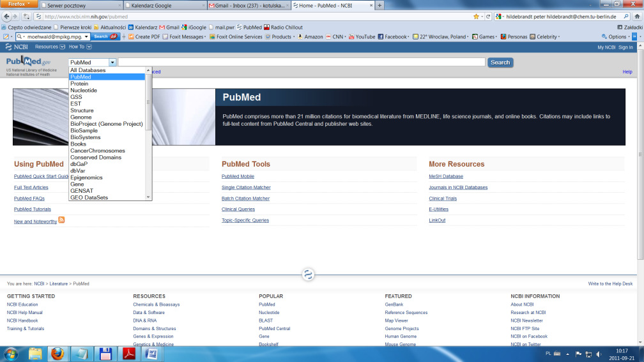Click the NCBI helix icon on footer divider
The image size is (644, 362).
tap(308, 275)
